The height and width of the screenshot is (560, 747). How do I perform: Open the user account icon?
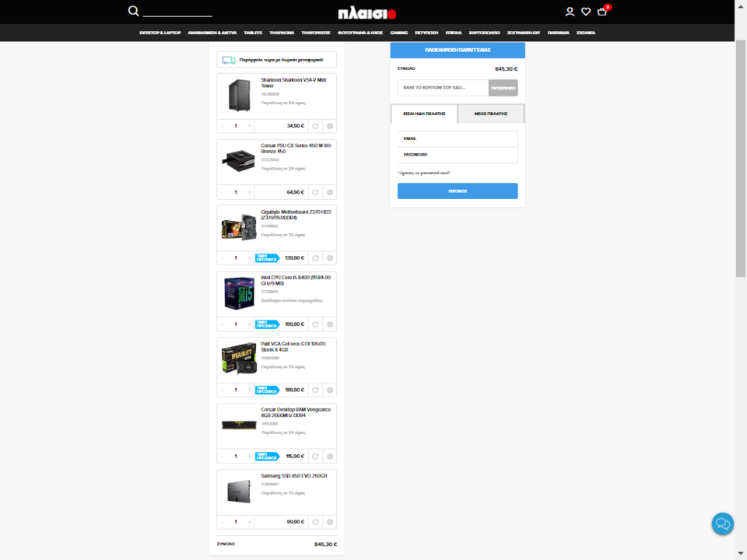pyautogui.click(x=570, y=12)
